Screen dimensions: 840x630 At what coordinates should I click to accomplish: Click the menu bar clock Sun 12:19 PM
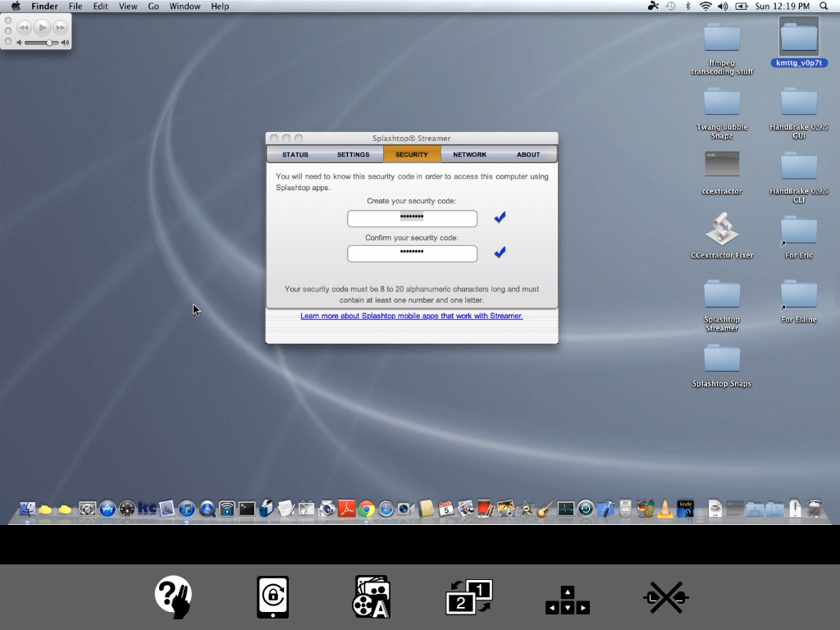pyautogui.click(x=782, y=6)
